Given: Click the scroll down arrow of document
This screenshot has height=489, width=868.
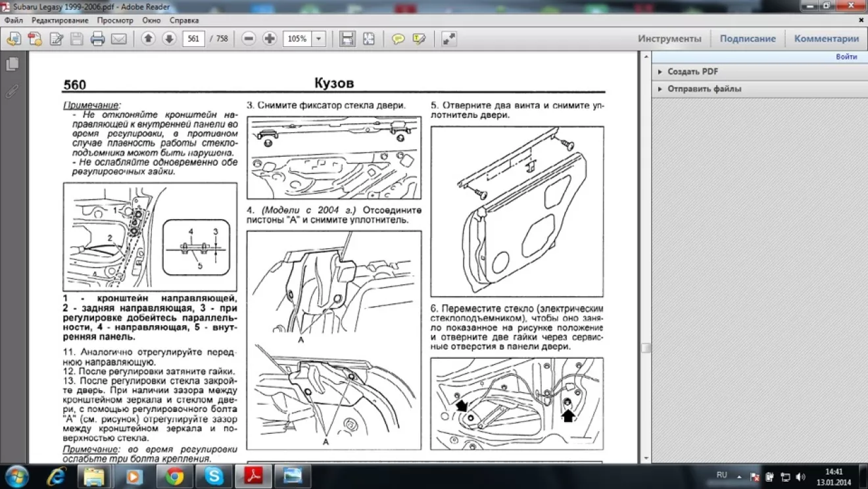Looking at the screenshot, I should pyautogui.click(x=646, y=459).
